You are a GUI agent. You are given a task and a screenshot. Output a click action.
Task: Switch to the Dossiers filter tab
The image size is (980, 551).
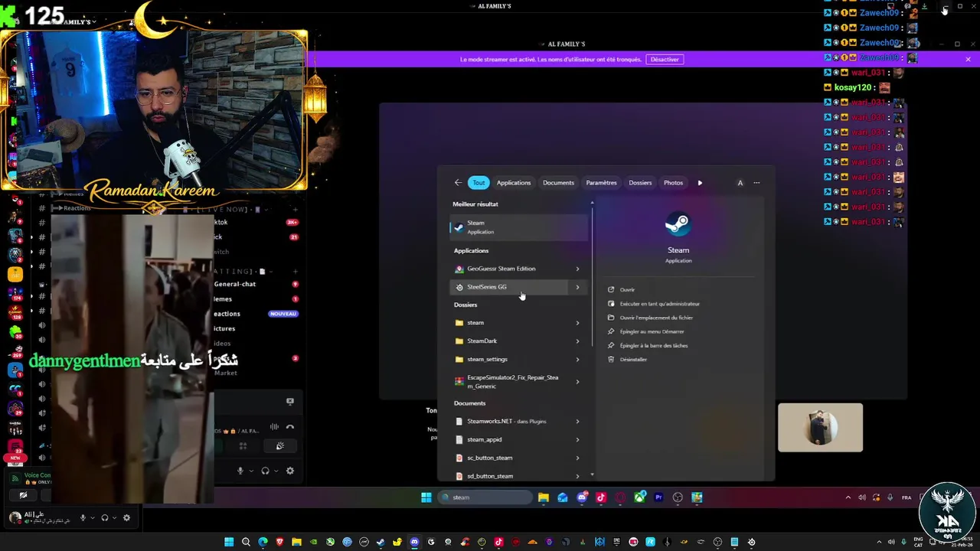pyautogui.click(x=640, y=183)
